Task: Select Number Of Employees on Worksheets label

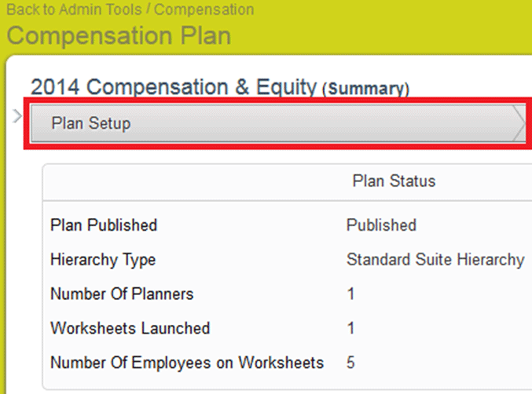Action: pyautogui.click(x=187, y=363)
